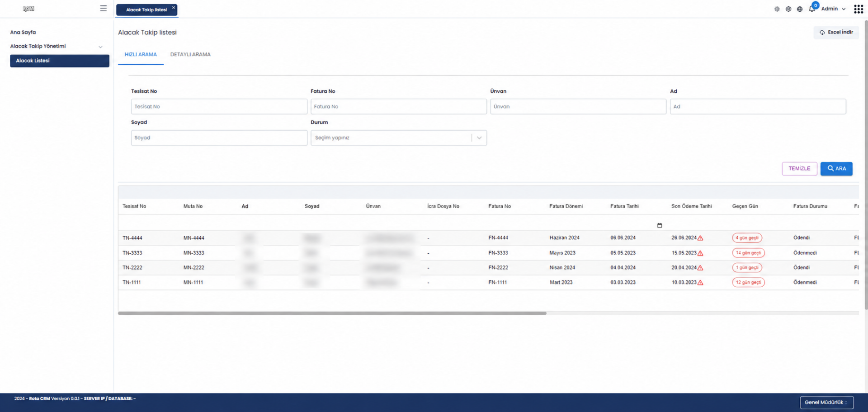Click the FN-3333 invoice number cell
The image size is (868, 412).
point(498,253)
